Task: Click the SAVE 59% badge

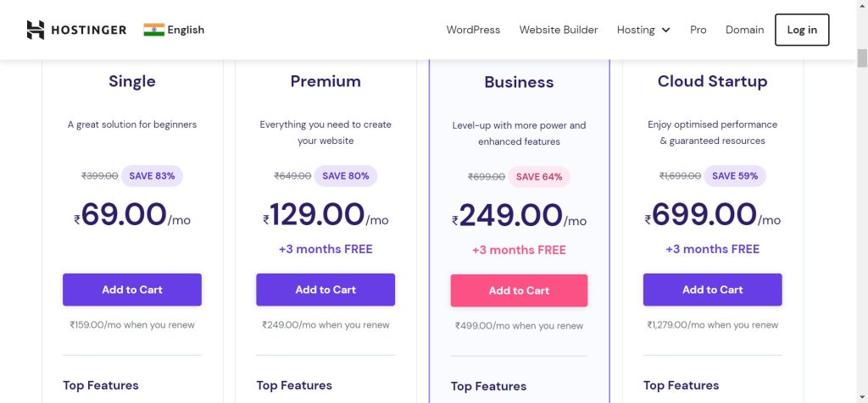Action: pos(735,176)
